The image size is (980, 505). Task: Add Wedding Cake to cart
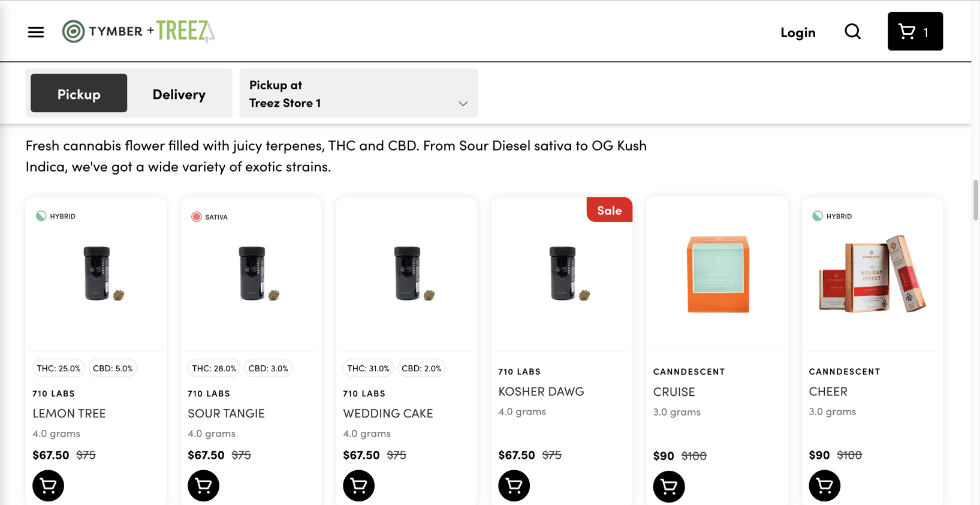point(358,485)
